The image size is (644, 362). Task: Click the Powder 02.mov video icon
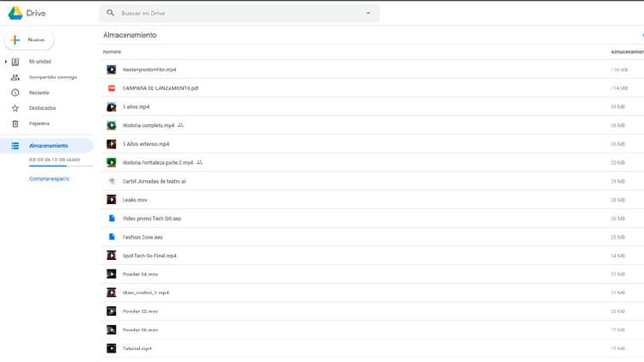tap(112, 311)
